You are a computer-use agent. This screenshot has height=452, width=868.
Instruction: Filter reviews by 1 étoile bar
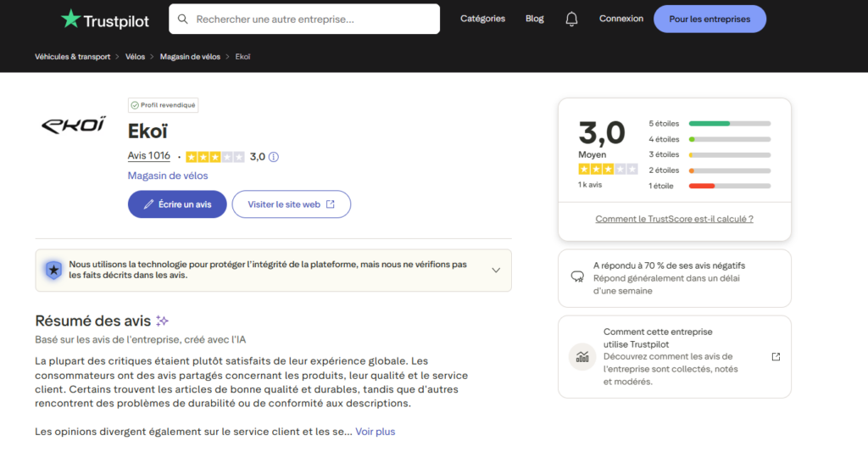pos(729,186)
